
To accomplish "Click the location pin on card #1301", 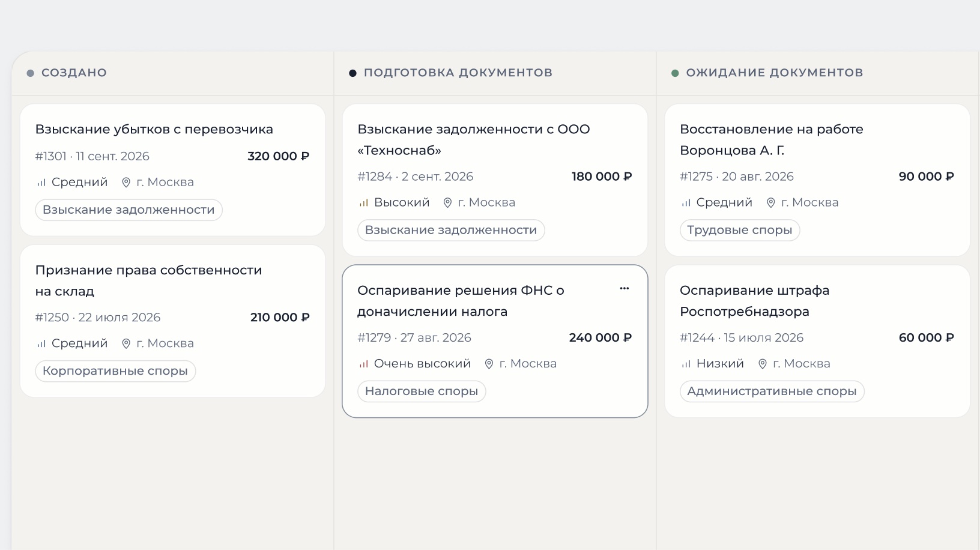I will tap(126, 183).
